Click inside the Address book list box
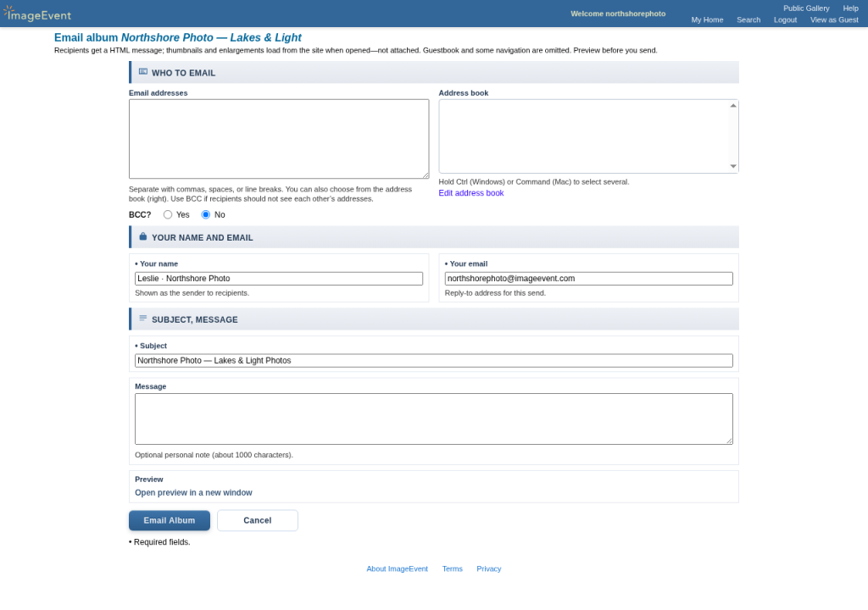The height and width of the screenshot is (610, 868). click(x=588, y=136)
